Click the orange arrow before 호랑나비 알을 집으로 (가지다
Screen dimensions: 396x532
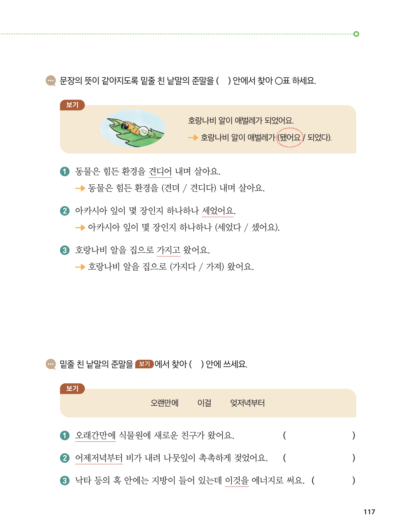[x=80, y=267]
